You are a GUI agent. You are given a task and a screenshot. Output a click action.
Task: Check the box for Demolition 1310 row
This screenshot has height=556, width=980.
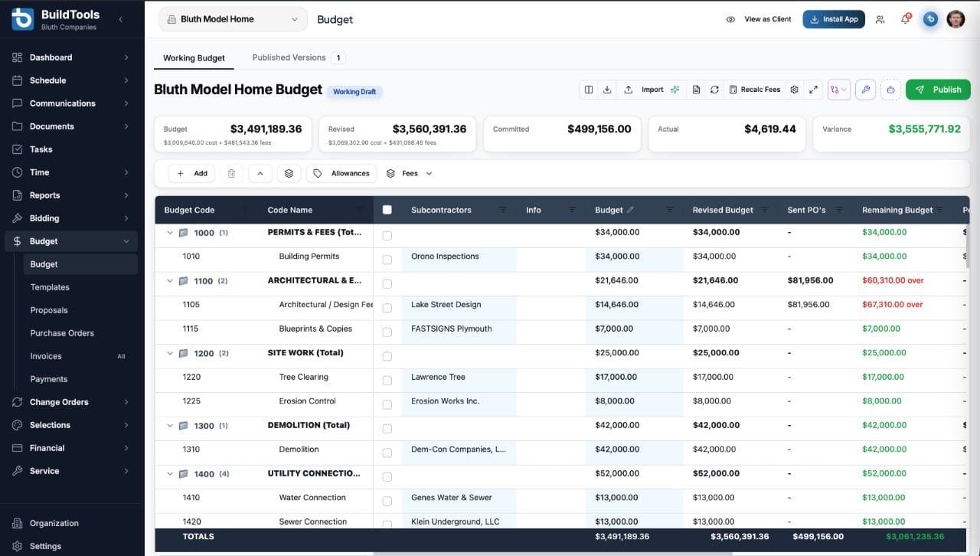(x=387, y=453)
